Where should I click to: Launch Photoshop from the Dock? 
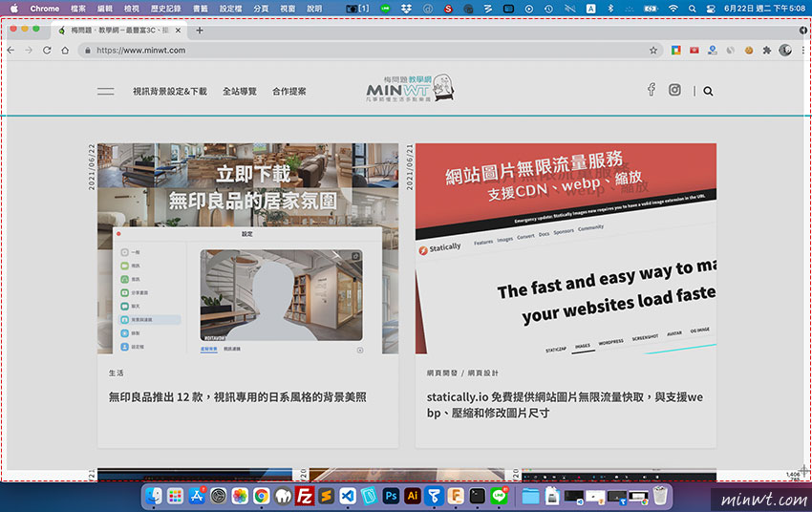pos(391,496)
